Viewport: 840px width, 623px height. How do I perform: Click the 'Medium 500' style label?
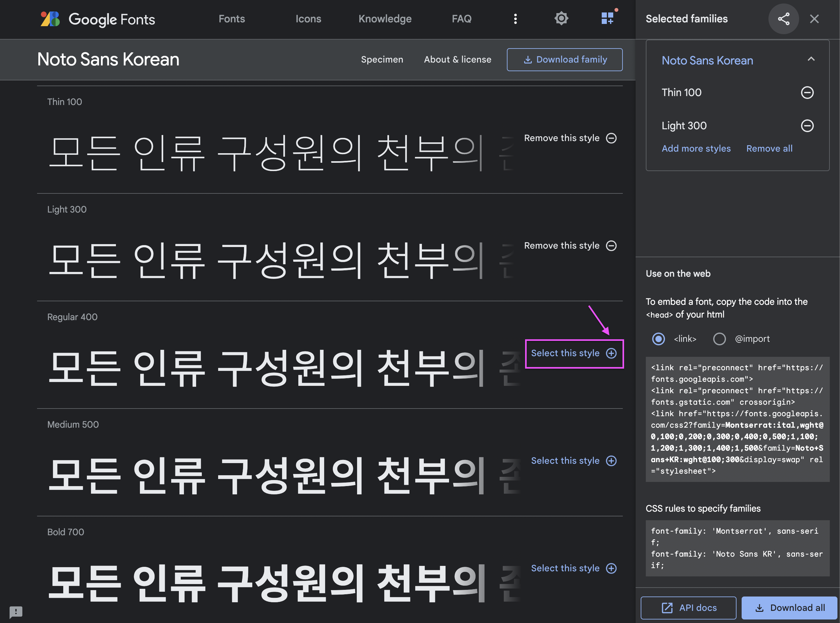73,424
